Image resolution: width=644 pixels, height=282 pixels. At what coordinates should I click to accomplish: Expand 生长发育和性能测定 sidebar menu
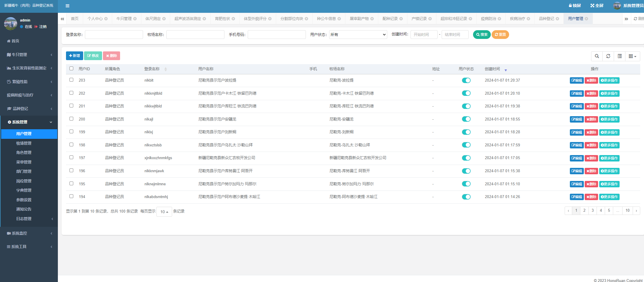coord(29,68)
